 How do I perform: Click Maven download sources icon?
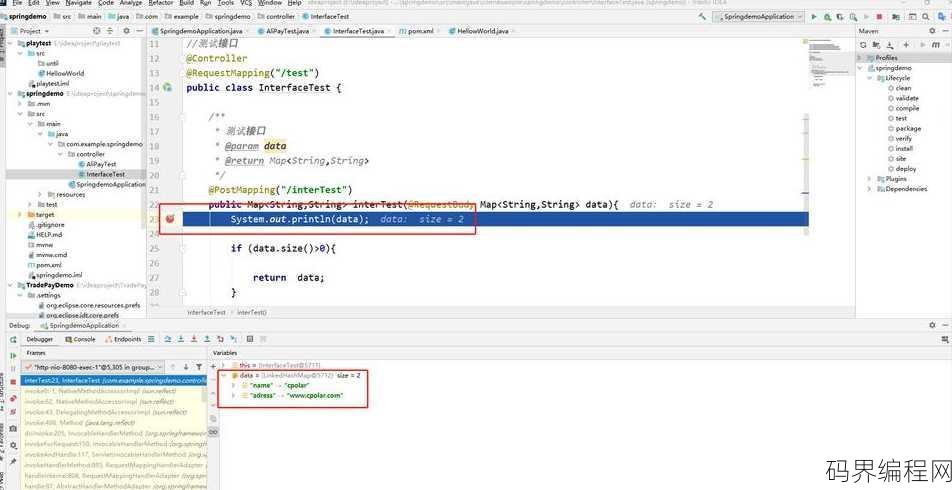pos(890,45)
